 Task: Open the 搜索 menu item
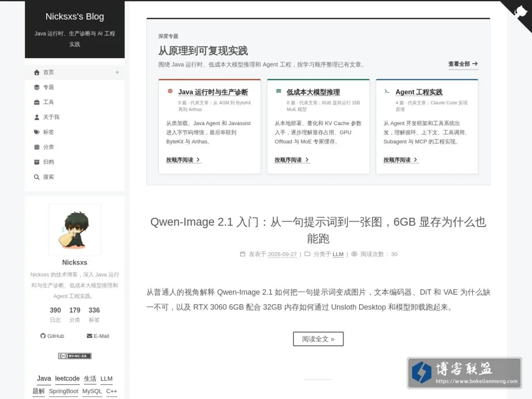tap(74, 177)
